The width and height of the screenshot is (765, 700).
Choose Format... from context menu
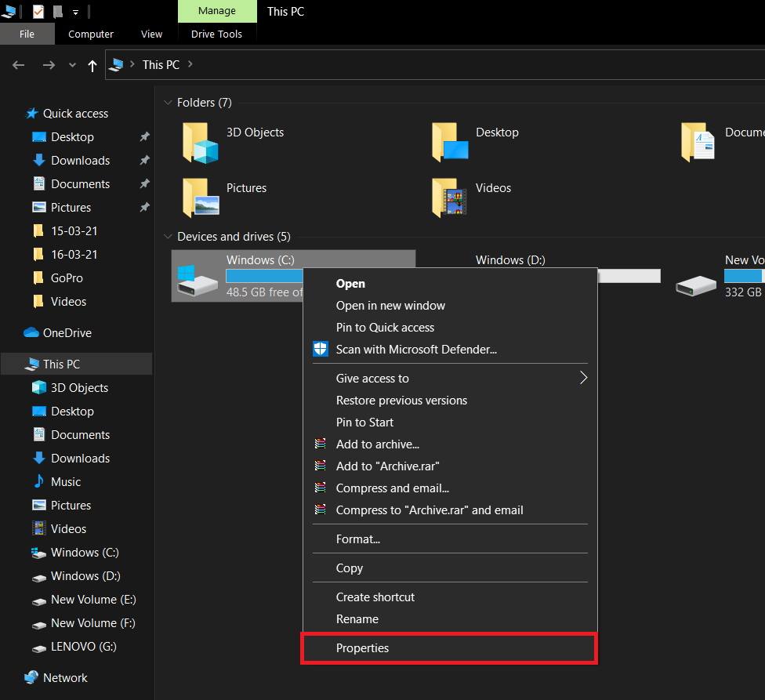[x=450, y=539]
